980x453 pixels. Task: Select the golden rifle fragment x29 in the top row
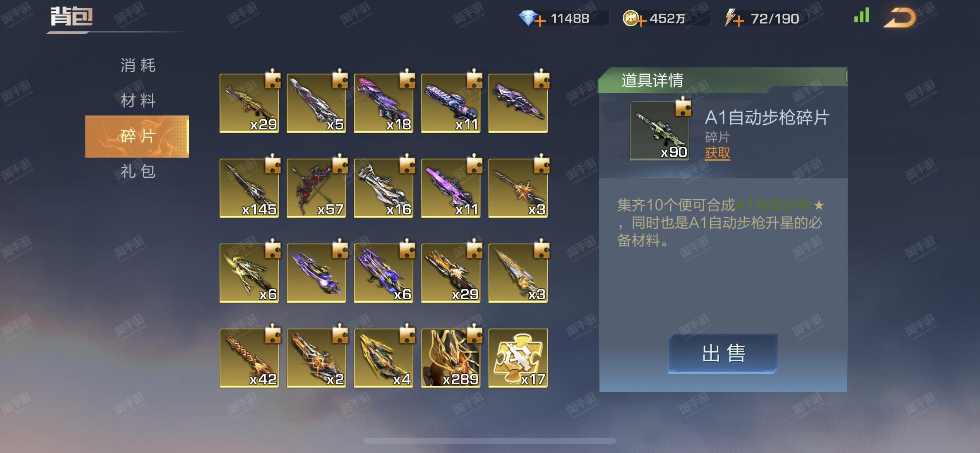click(x=249, y=103)
